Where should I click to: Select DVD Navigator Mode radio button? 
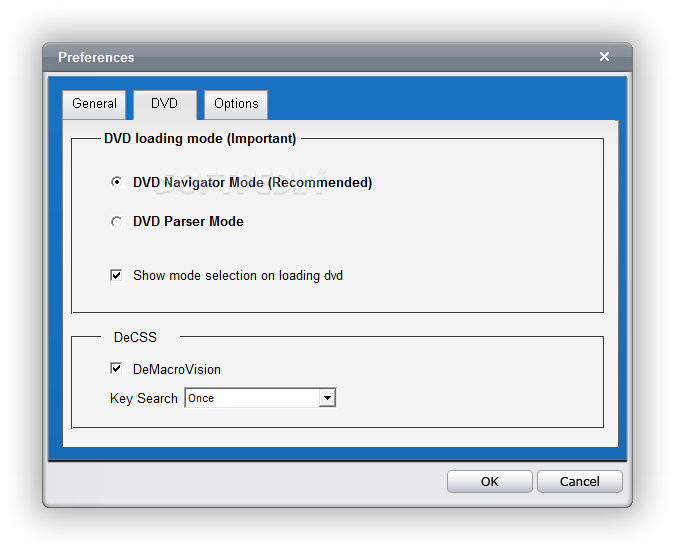tap(116, 182)
